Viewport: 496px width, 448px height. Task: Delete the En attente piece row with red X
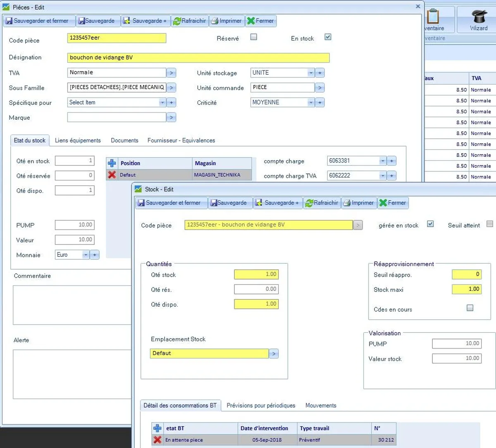click(x=157, y=440)
